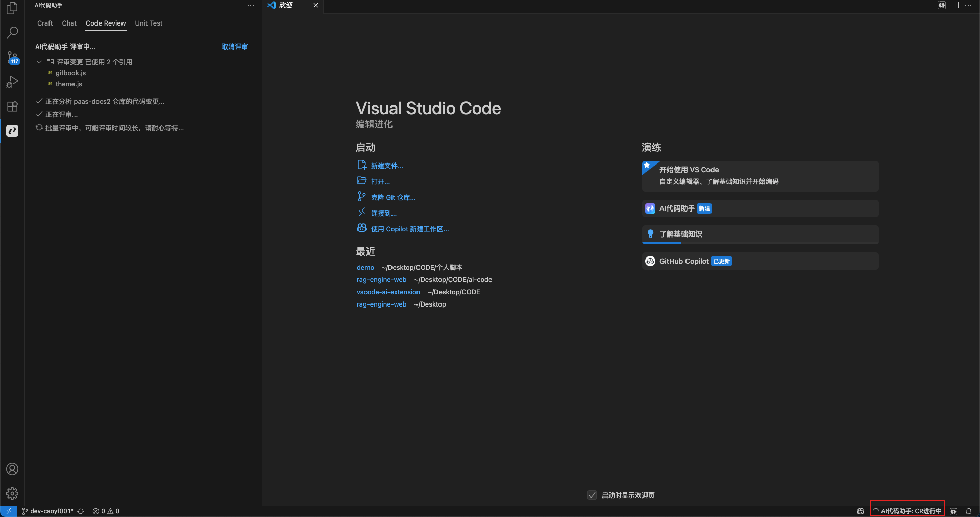980x517 pixels.
Task: Collapse the 评审变更 已使用 2 个引用 section
Action: point(39,62)
